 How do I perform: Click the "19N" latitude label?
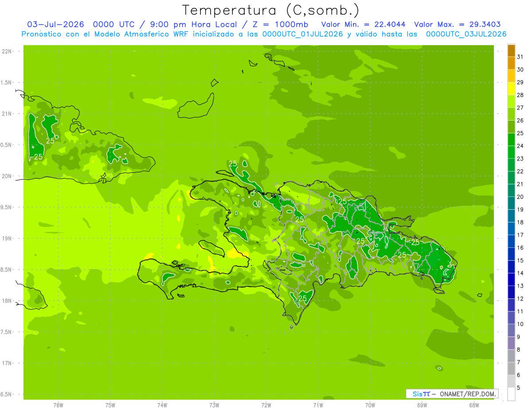7,239
